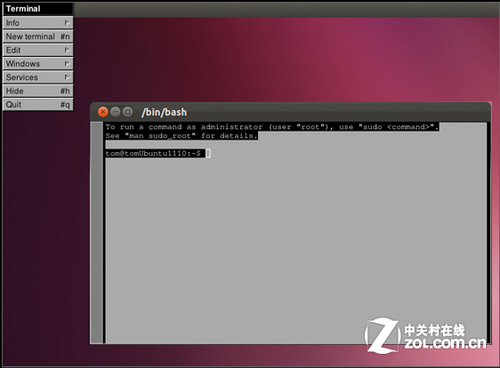This screenshot has height=368, width=500.
Task: Click the Windows menu label
Action: tap(23, 64)
